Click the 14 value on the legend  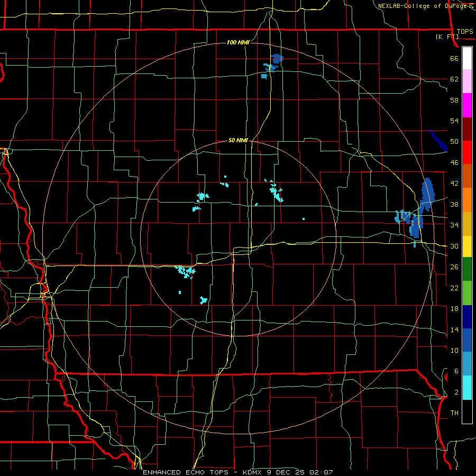(454, 329)
